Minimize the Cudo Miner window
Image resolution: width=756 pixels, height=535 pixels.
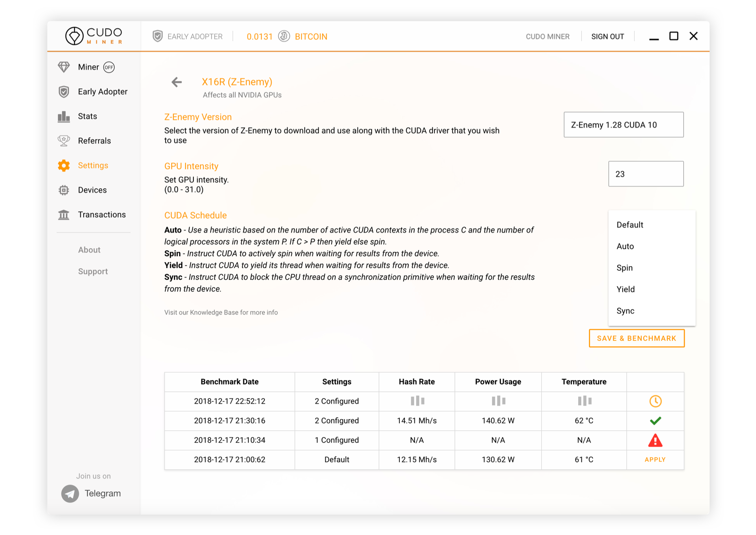pos(654,39)
